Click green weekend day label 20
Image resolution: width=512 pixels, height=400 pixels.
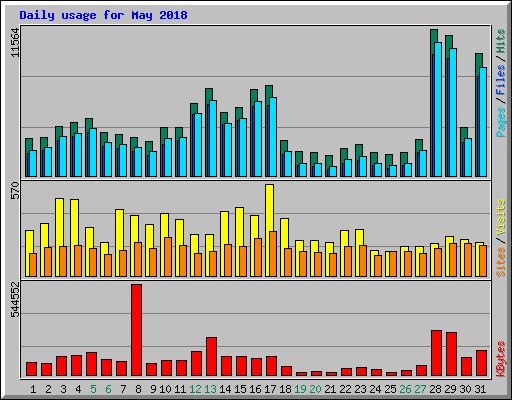point(315,389)
